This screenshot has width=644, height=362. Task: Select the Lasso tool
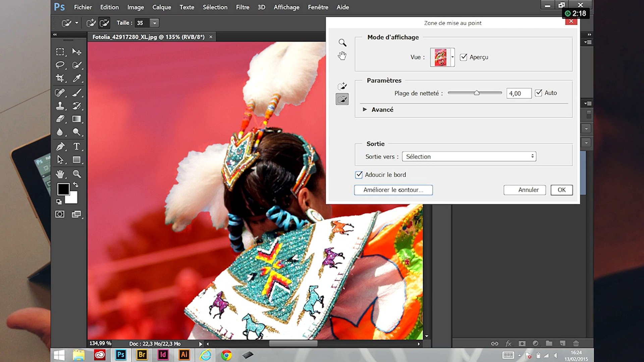coord(60,65)
